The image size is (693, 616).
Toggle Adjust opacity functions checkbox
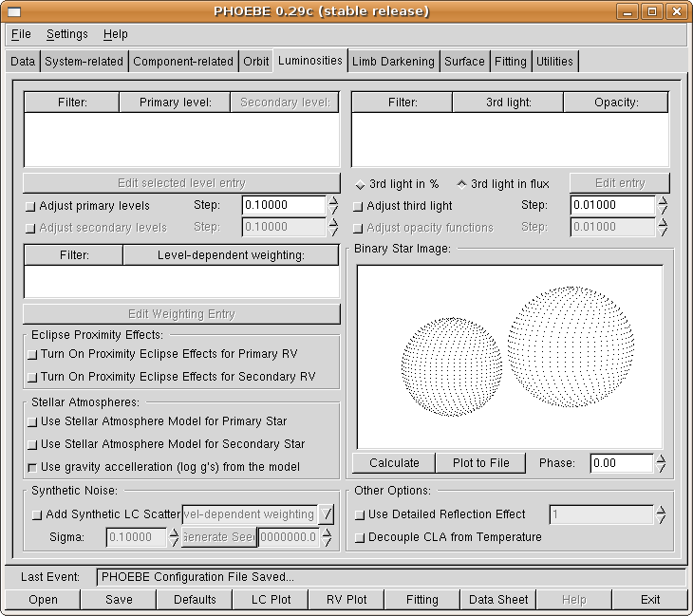click(x=358, y=229)
